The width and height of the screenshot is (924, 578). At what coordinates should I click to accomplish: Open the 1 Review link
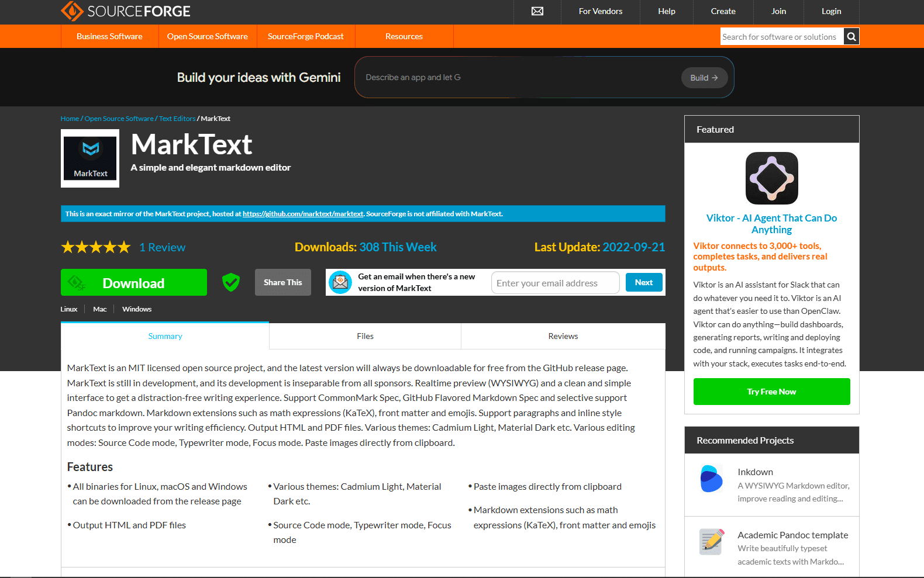[162, 247]
